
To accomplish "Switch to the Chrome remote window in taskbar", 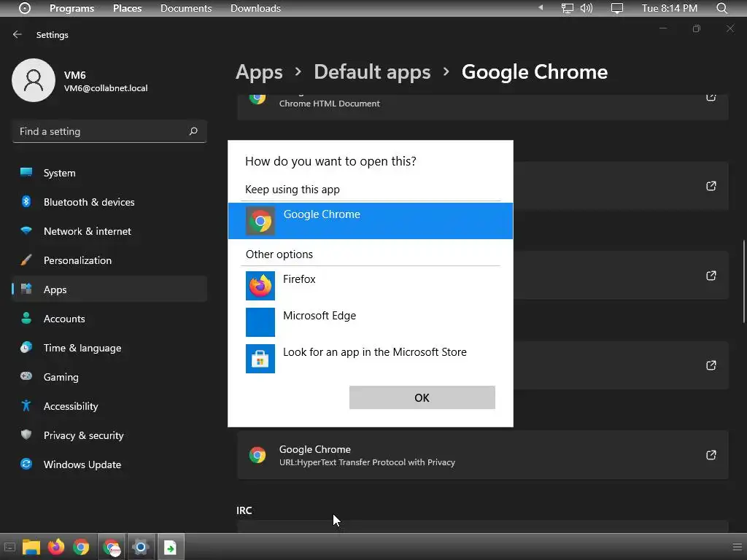I will (x=112, y=547).
